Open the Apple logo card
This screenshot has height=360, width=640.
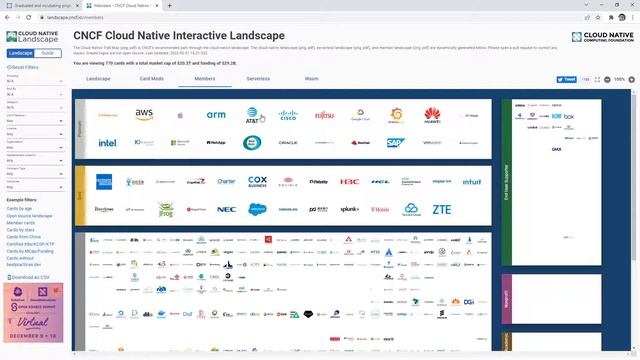click(180, 116)
